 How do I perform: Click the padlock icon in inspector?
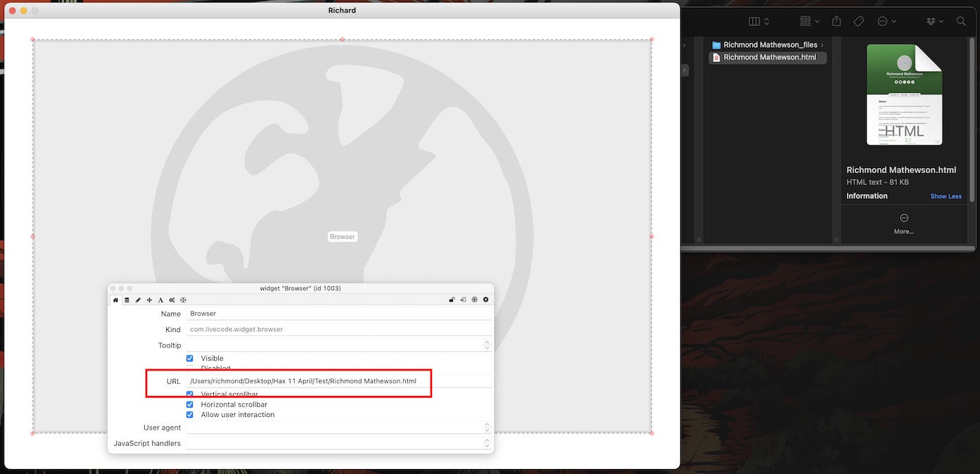[x=452, y=300]
